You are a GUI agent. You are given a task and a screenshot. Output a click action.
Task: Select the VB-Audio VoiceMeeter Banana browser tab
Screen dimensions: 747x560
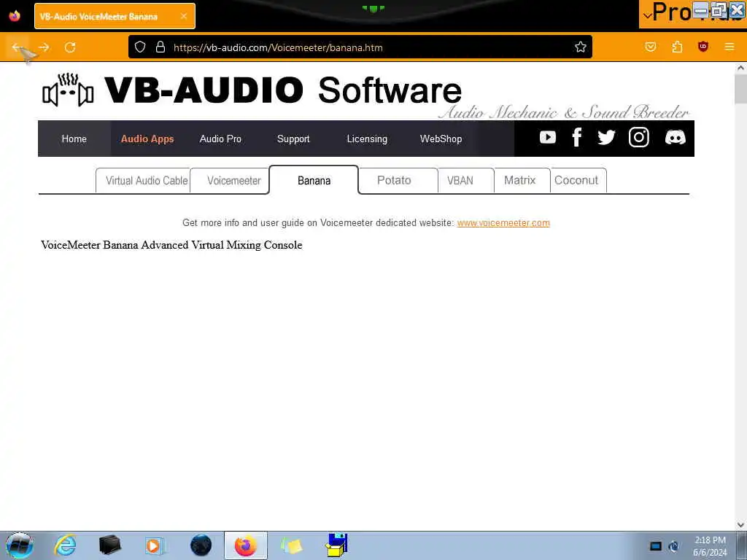[115, 16]
